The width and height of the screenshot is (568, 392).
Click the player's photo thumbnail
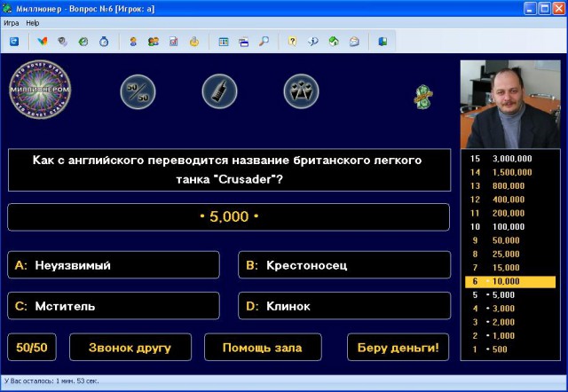510,105
